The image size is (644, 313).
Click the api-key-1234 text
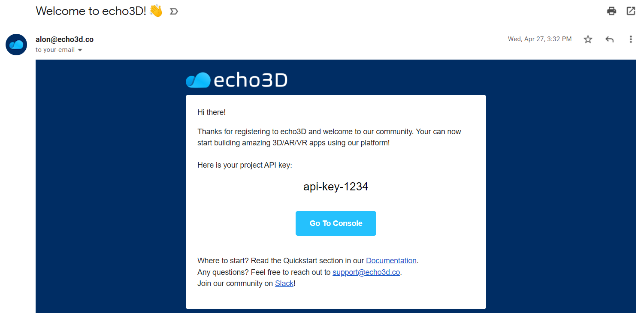pos(336,187)
